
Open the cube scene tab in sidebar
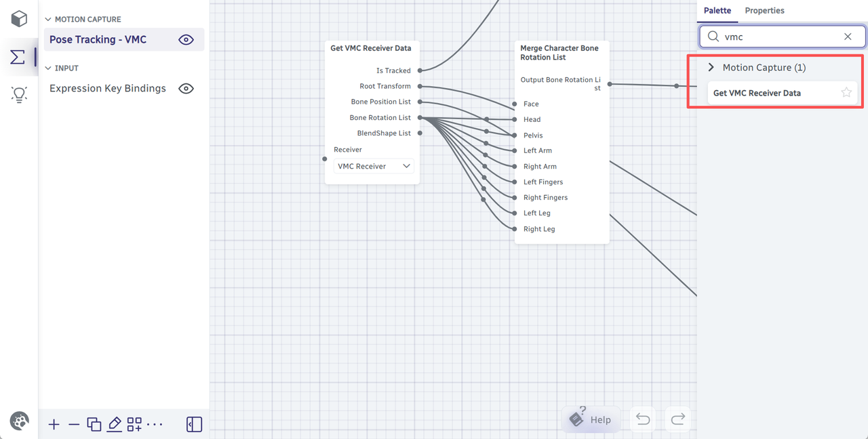(19, 18)
